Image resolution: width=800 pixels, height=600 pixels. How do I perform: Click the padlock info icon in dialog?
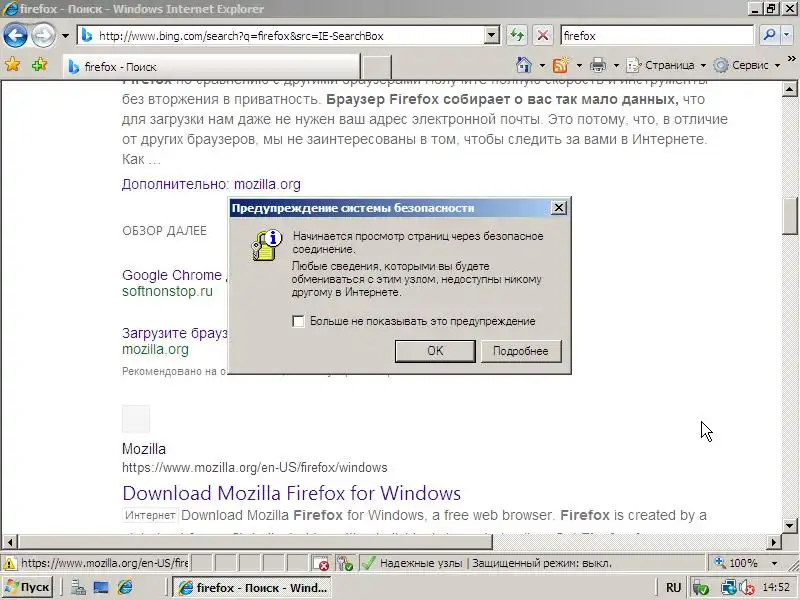(267, 245)
